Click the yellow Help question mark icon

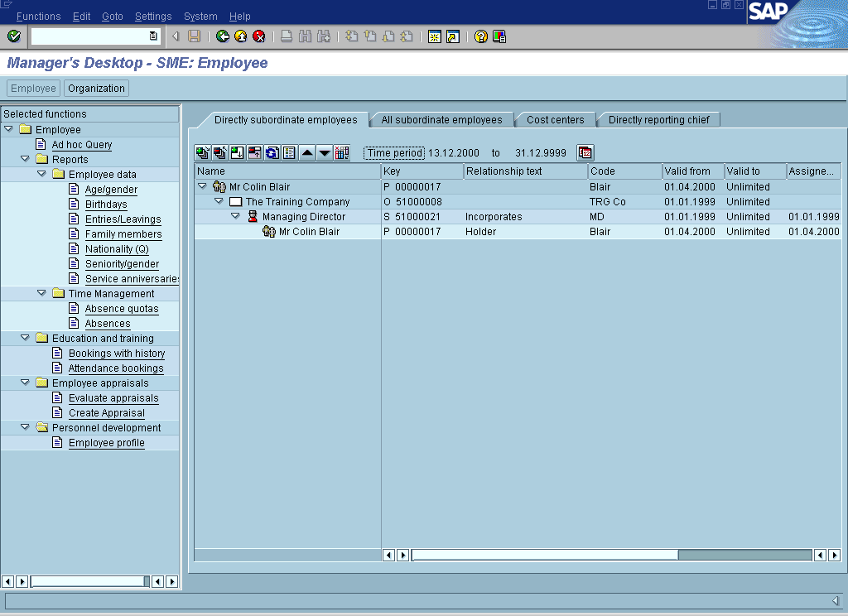(x=481, y=36)
